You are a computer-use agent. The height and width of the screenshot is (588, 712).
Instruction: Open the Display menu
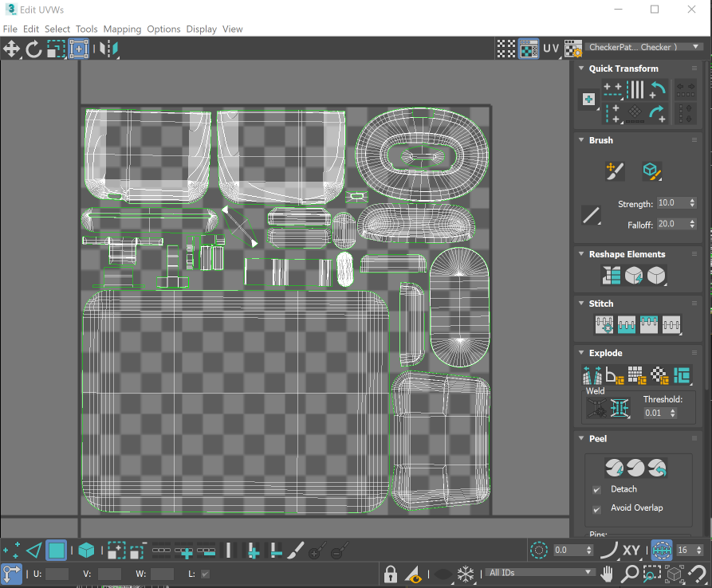click(x=201, y=29)
